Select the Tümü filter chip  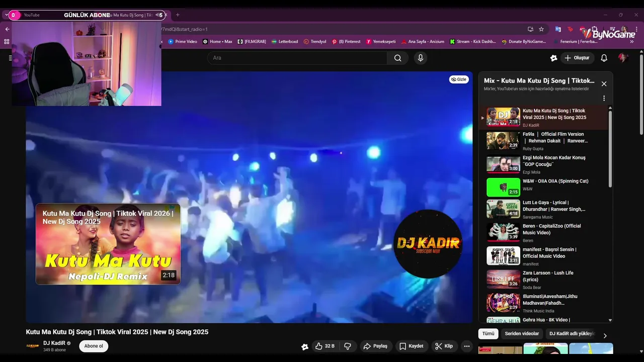[488, 334]
